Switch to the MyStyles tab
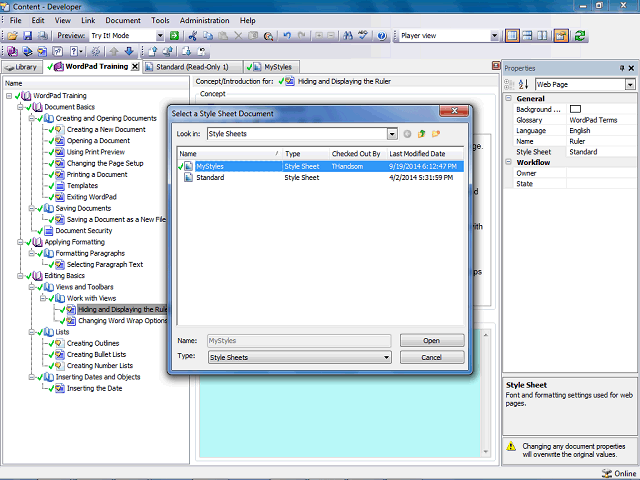Screen dimensions: 640x480 (x=271, y=67)
